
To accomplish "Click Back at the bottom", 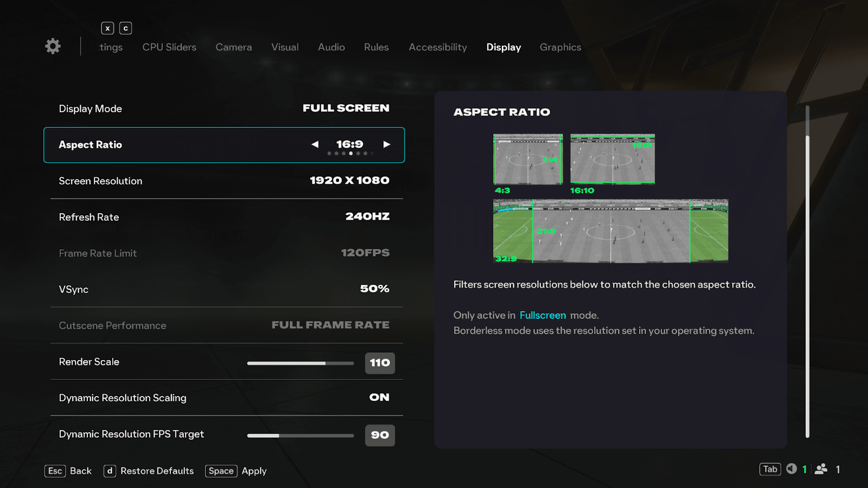I will pos(81,471).
